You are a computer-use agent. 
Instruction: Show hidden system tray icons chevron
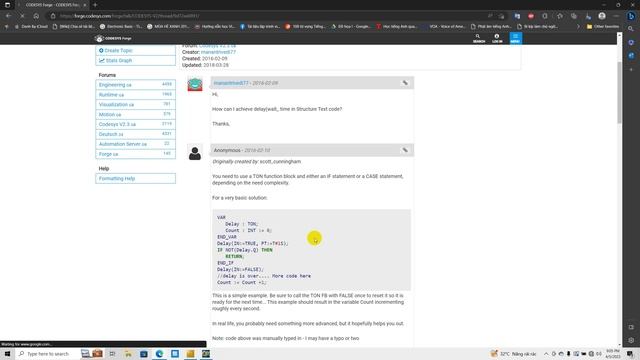[x=546, y=354]
